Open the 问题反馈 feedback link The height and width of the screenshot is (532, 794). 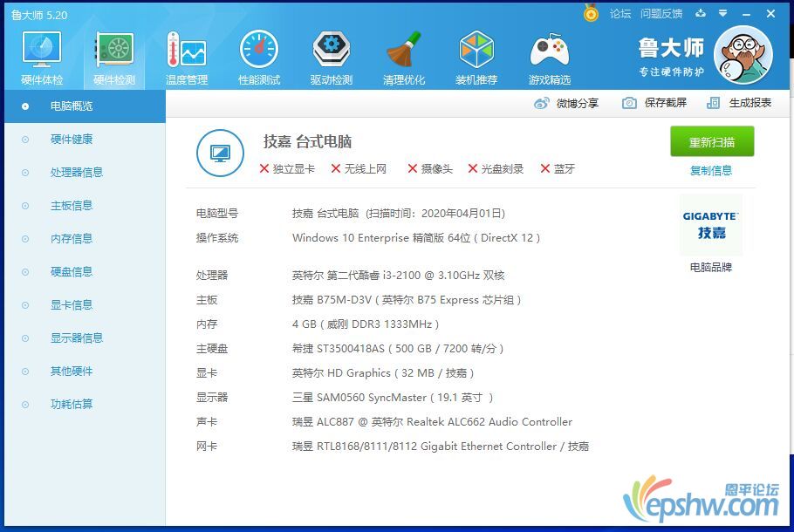[661, 14]
